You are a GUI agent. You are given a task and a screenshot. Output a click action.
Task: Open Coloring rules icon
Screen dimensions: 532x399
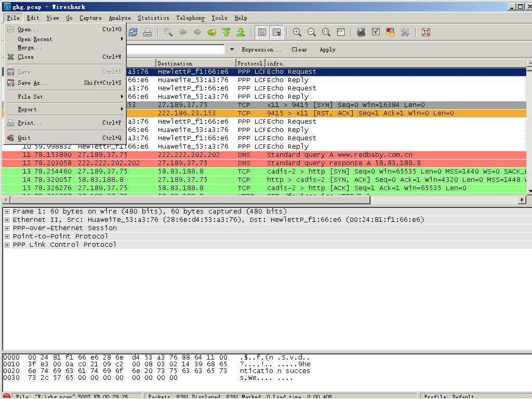pyautogui.click(x=391, y=32)
